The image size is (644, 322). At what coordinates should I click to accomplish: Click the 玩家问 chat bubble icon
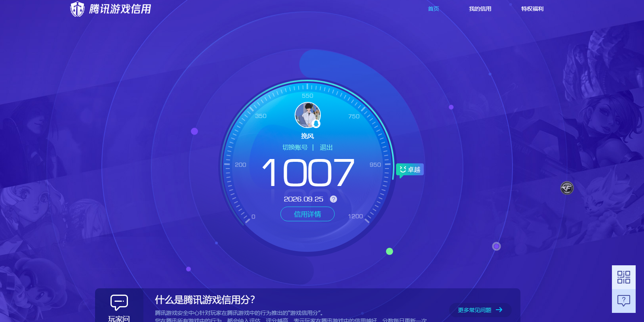click(x=119, y=303)
